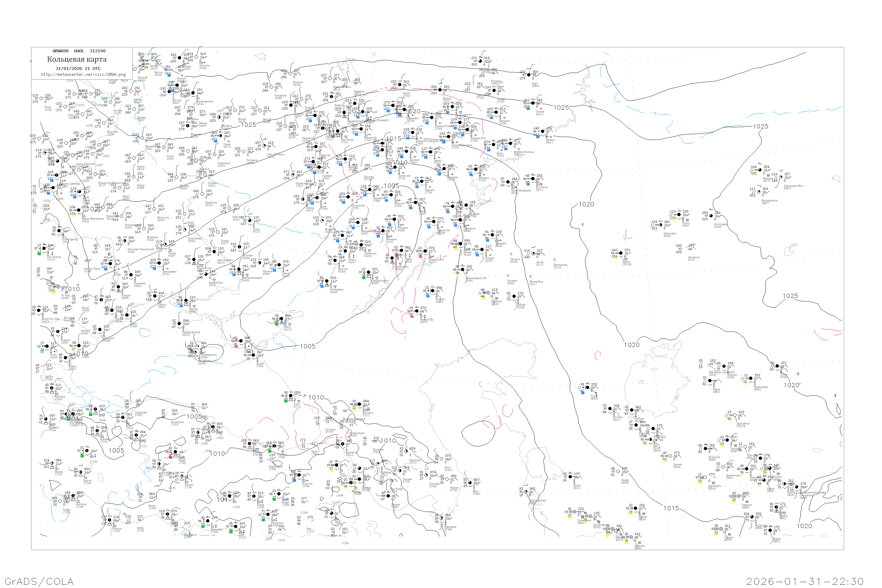This screenshot has width=882, height=588.
Task: Click the filled station circle at Ижевск
Action: point(542,132)
